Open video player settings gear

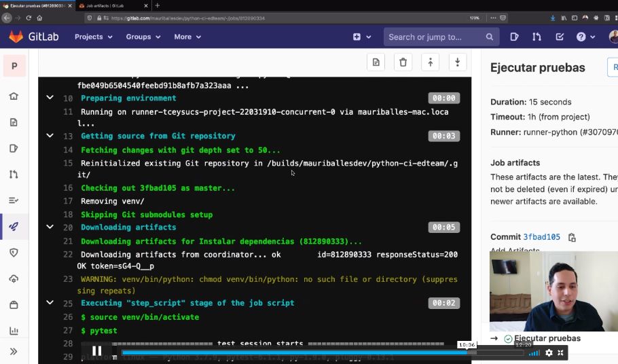point(549,352)
